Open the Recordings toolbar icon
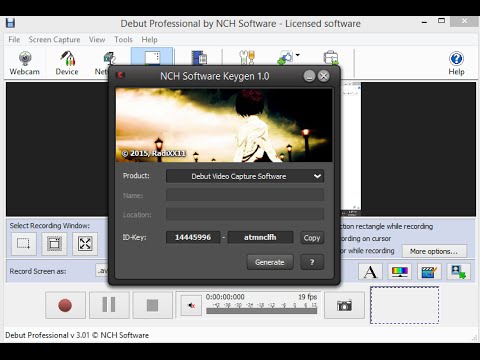The width and height of the screenshot is (480, 360). coord(199,57)
